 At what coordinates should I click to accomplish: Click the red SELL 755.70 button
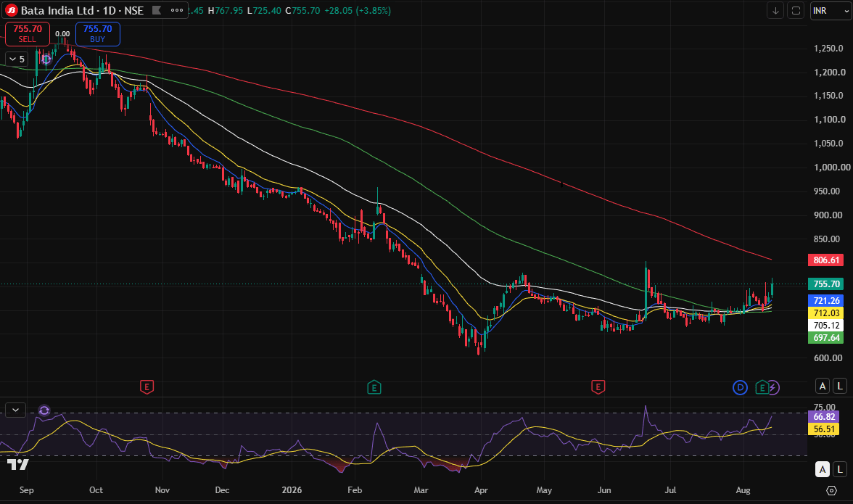click(28, 33)
